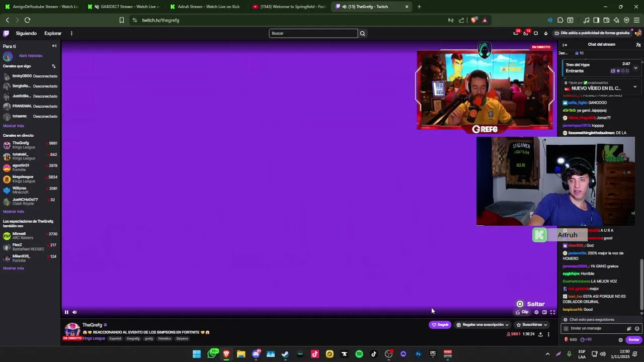This screenshot has height=362, width=644.
Task: Open Bits cheering icon in chat
Action: pos(629,328)
